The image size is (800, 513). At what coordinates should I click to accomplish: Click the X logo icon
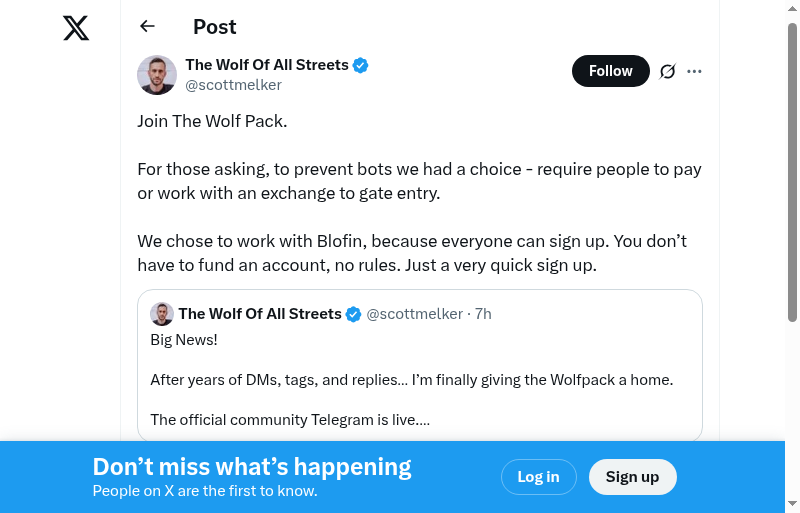(76, 28)
